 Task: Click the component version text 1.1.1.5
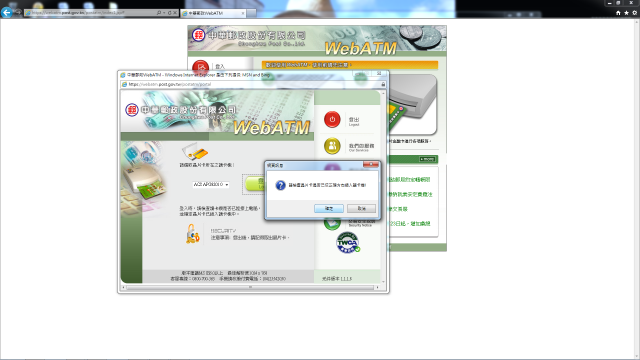tap(337, 279)
